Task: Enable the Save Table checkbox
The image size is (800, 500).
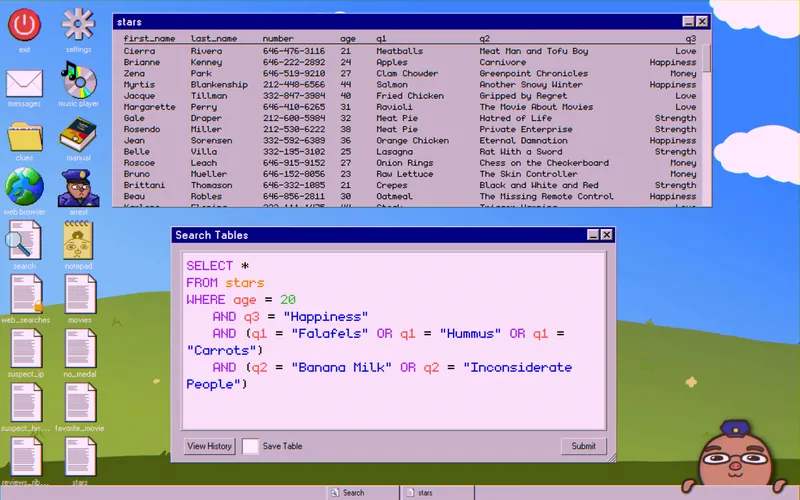Action: (x=250, y=446)
